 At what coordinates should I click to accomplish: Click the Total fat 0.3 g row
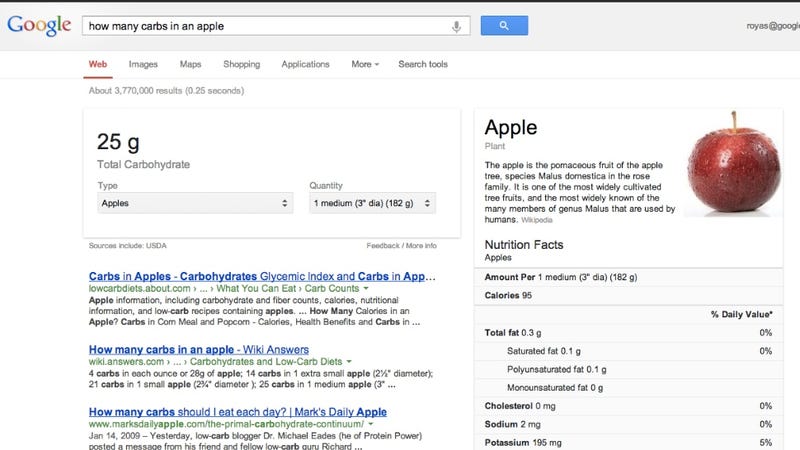[629, 333]
